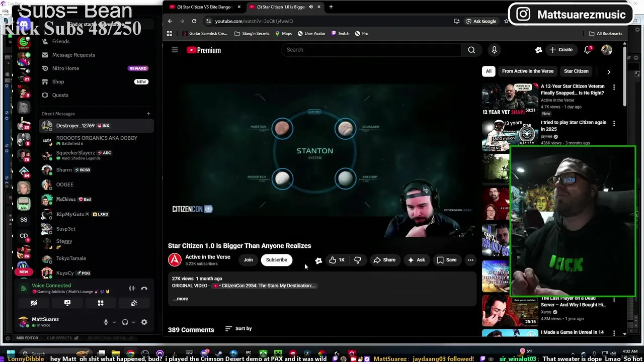Select the All filter chip
The width and height of the screenshot is (644, 362).
[489, 71]
